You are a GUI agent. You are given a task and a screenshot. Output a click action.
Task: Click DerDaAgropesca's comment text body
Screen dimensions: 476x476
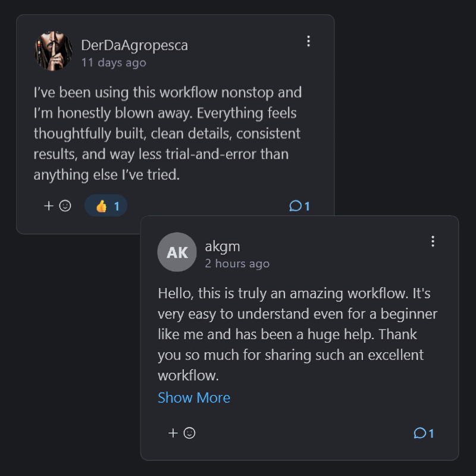[167, 134]
